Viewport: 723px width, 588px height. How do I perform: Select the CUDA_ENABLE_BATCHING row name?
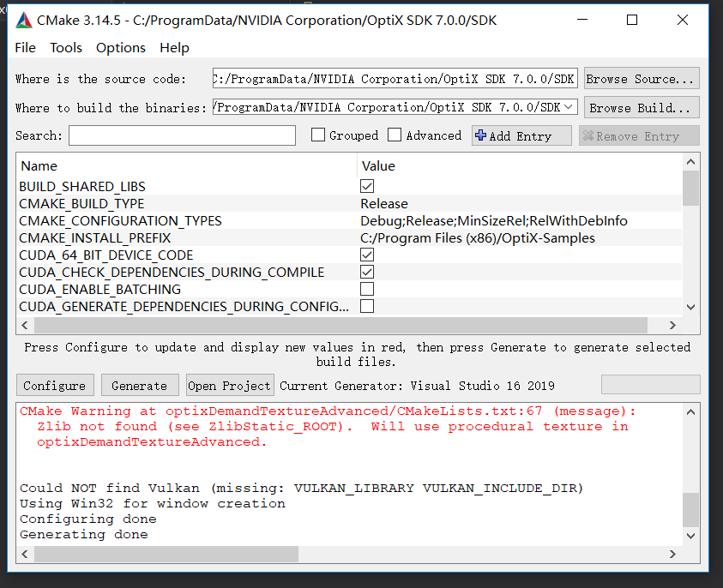(x=100, y=290)
